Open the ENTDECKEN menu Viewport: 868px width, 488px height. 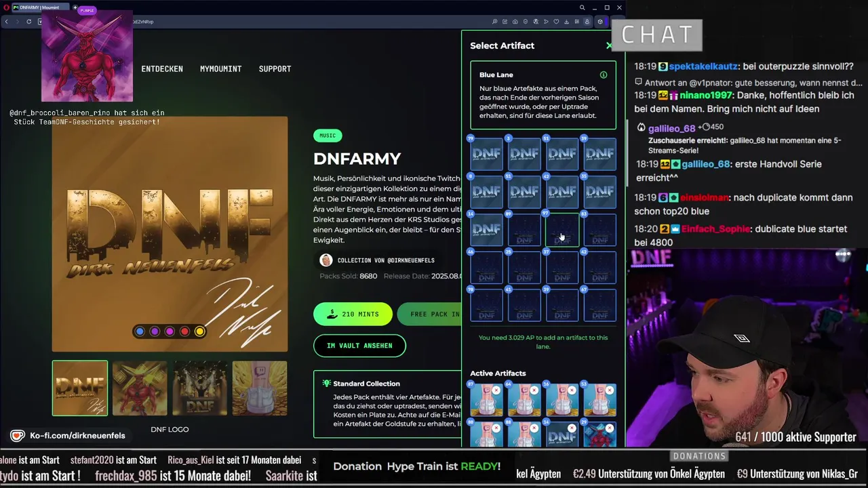pos(162,68)
